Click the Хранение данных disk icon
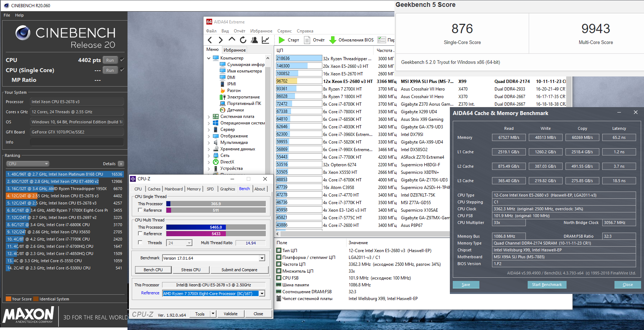The height and width of the screenshot is (330, 644). point(216,149)
